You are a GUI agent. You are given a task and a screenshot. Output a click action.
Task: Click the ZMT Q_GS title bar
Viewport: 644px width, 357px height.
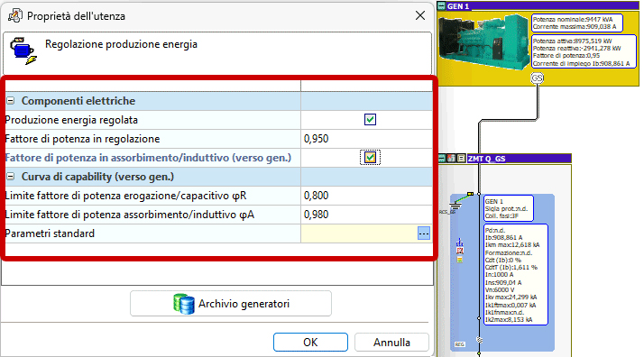point(520,159)
